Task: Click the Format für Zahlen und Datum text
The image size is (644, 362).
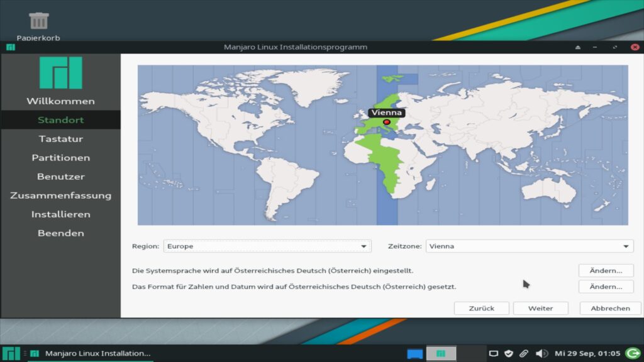Action: [294, 287]
